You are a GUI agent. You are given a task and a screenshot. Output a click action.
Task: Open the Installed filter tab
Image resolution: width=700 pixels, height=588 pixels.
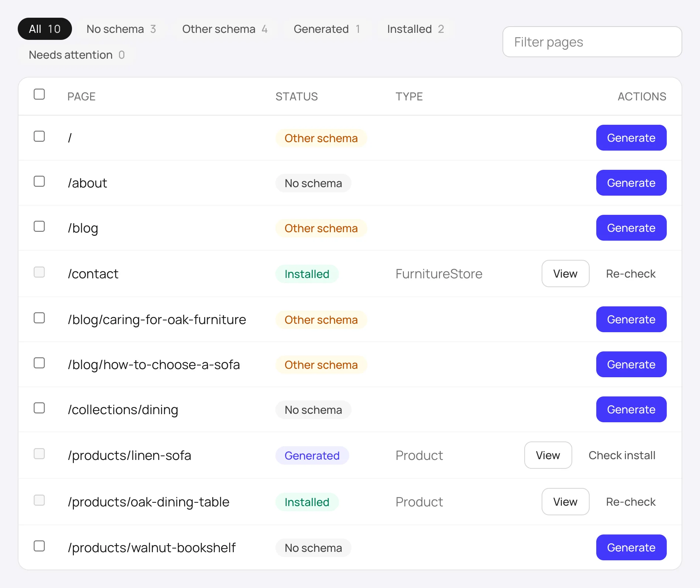[x=415, y=29]
